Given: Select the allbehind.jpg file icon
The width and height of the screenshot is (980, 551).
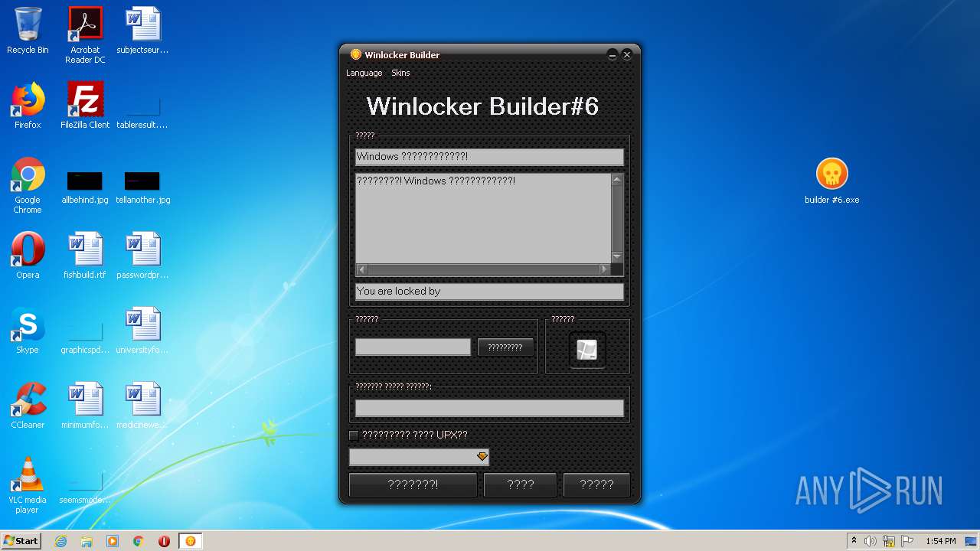Looking at the screenshot, I should click(85, 187).
